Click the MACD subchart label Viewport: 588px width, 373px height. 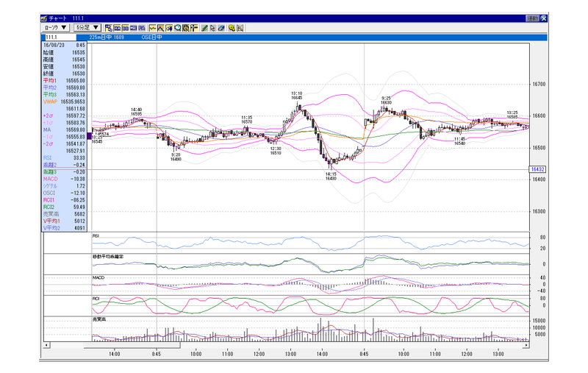pyautogui.click(x=98, y=277)
